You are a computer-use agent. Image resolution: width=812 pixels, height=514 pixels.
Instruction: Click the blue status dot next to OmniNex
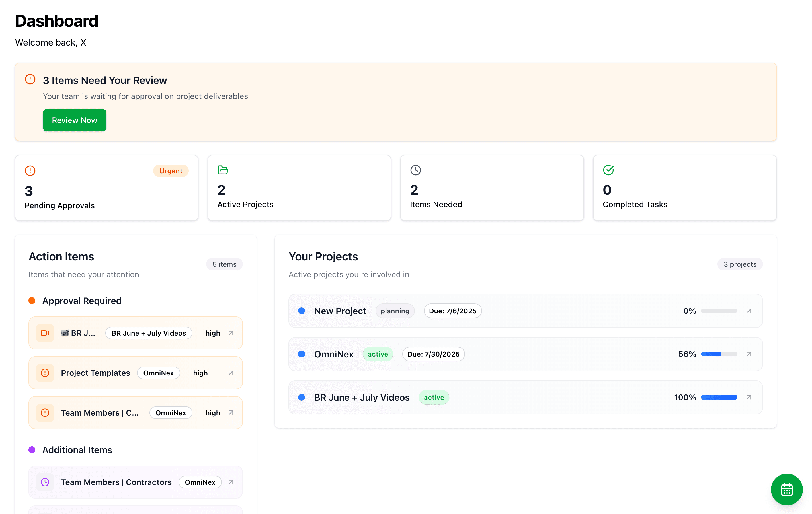(302, 354)
